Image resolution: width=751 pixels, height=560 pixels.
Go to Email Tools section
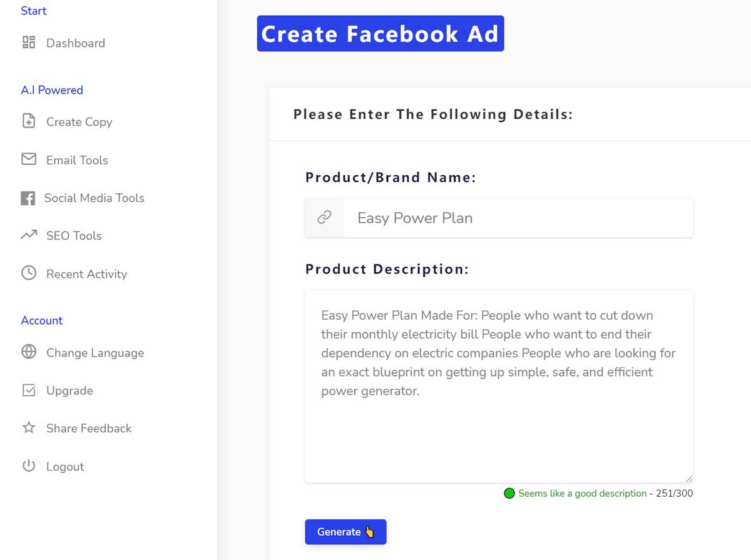(x=77, y=160)
